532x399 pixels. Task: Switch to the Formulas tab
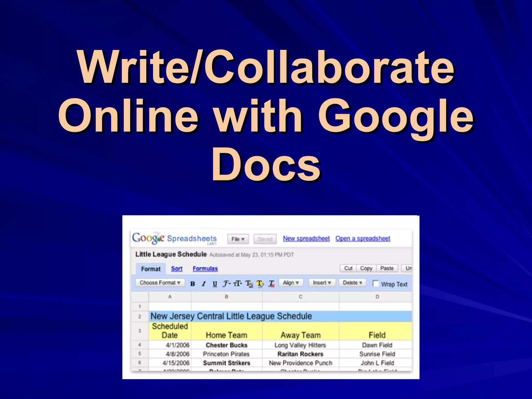coord(205,269)
